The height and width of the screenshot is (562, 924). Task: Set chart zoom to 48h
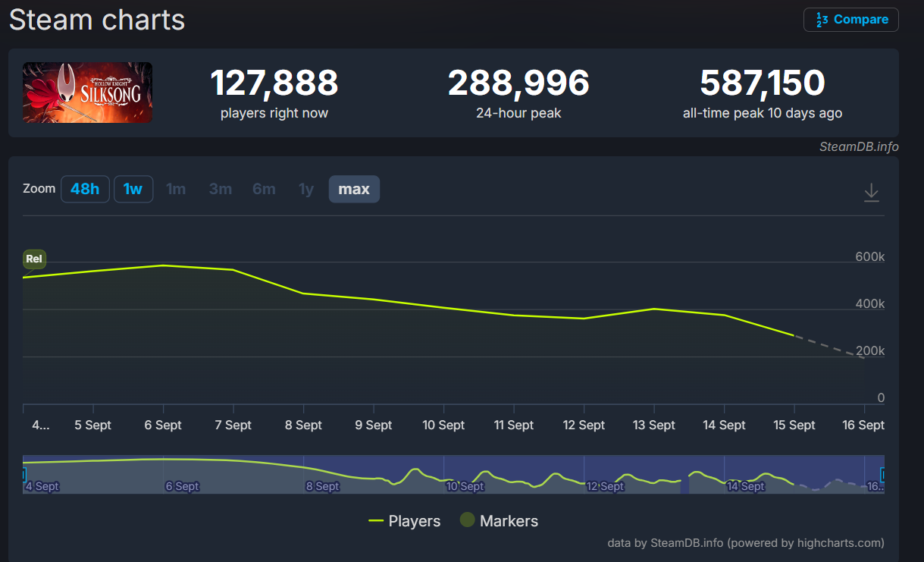click(x=85, y=189)
